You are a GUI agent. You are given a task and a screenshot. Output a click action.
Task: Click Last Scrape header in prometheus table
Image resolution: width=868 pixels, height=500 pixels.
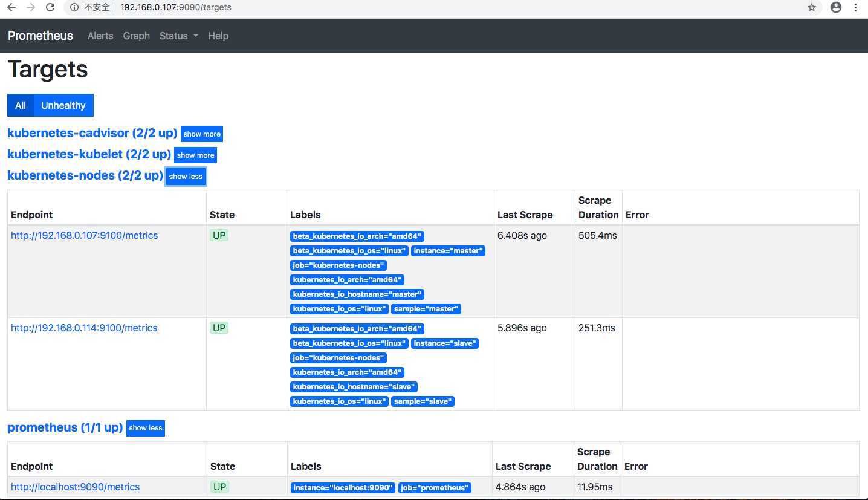pos(523,466)
